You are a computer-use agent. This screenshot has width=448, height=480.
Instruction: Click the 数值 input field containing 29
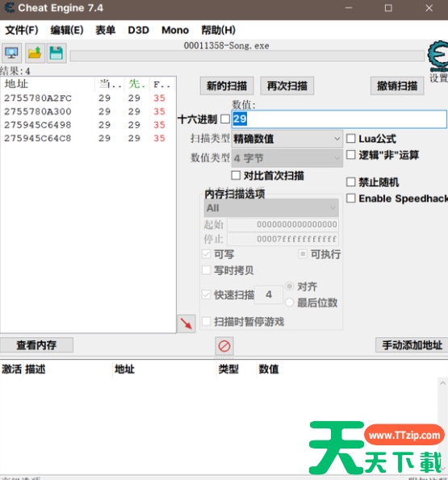(x=339, y=119)
